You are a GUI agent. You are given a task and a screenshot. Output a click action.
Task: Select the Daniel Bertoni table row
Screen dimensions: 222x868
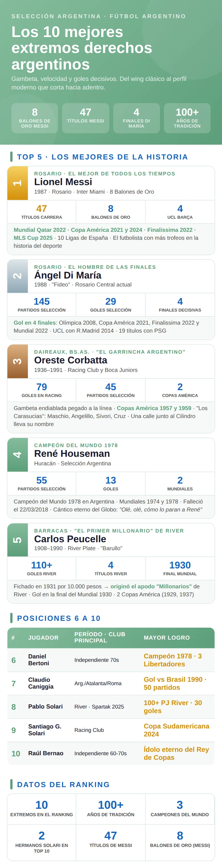[x=111, y=660]
